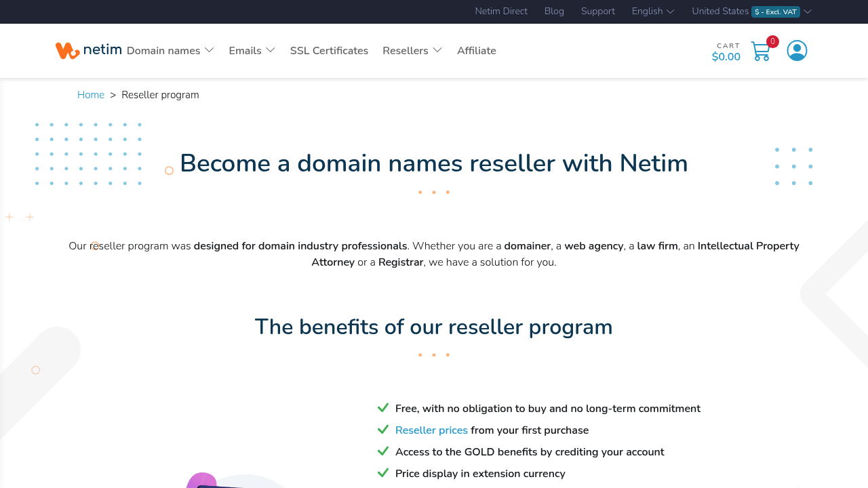Open the United States region selector
868x488 pixels.
coord(720,11)
